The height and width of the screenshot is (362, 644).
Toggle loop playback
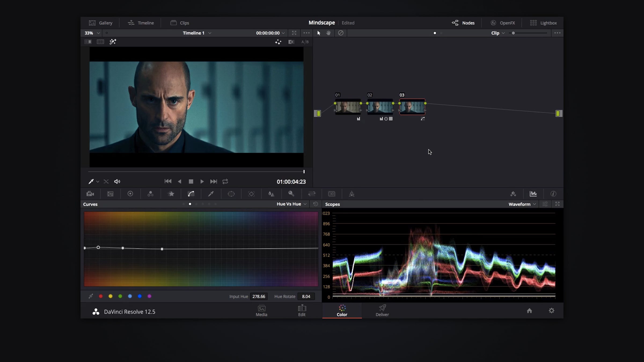[x=225, y=182]
